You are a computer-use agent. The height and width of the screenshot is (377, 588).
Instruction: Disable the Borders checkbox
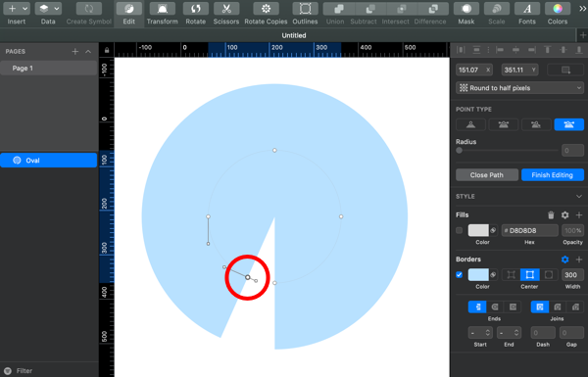(459, 275)
